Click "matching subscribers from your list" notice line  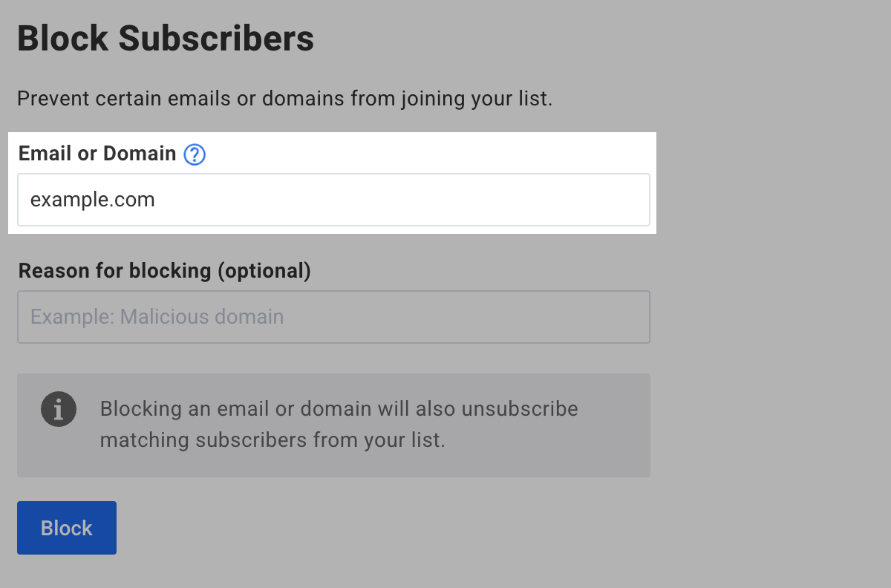[272, 440]
